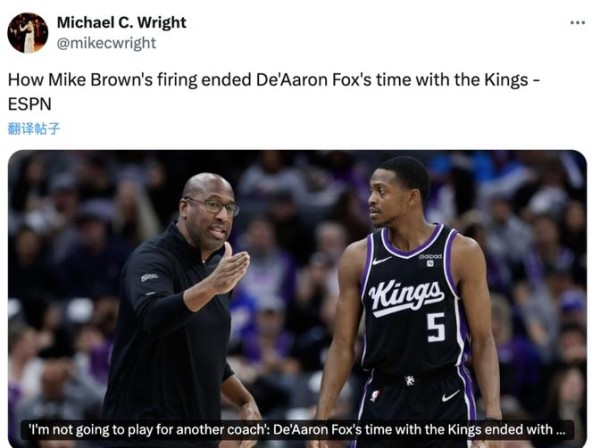Click the number 5 on the jersey
This screenshot has height=448, width=600.
coord(436,327)
